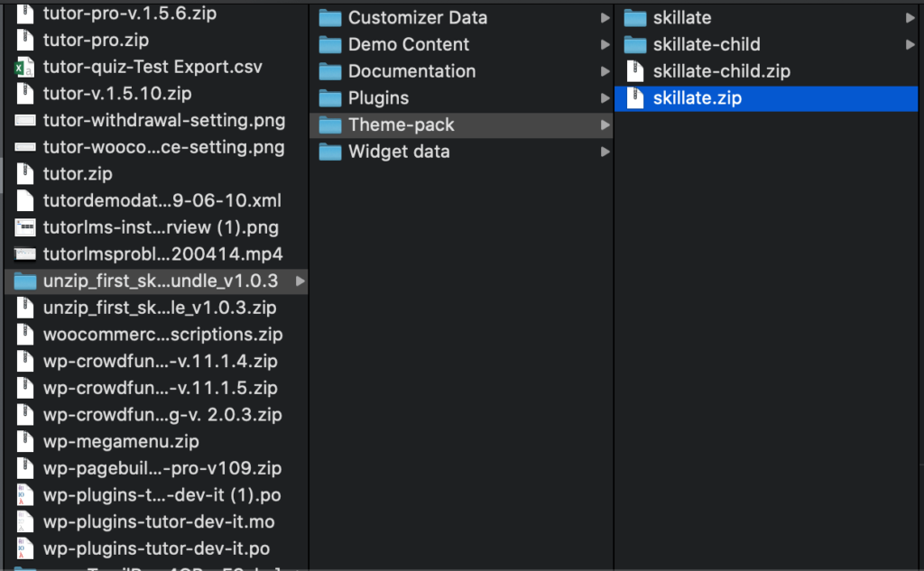
Task: Click the tutor.zip archive icon
Action: 24,174
